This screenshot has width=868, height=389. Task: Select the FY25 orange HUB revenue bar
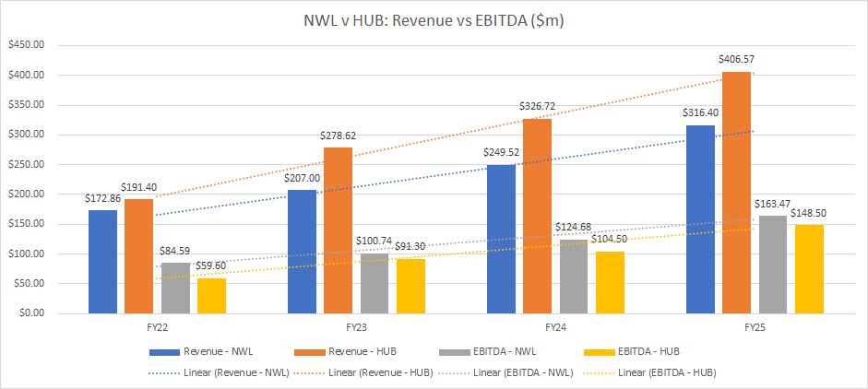[737, 192]
